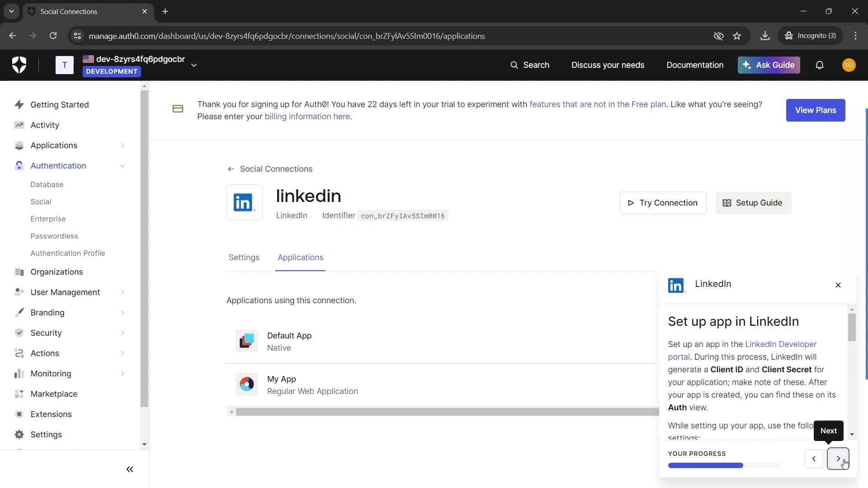Click the back arrow beside Social Connections
Screen dimensions: 868x488
(x=231, y=169)
